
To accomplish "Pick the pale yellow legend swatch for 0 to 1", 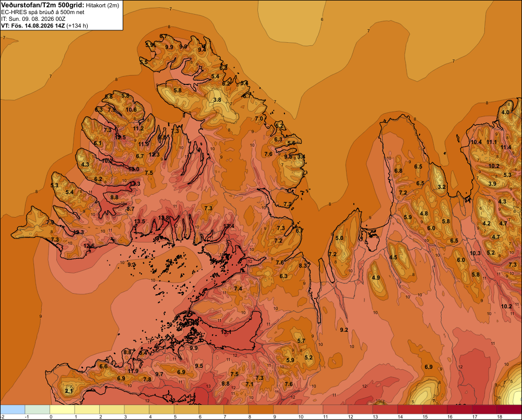I will coord(62,409).
